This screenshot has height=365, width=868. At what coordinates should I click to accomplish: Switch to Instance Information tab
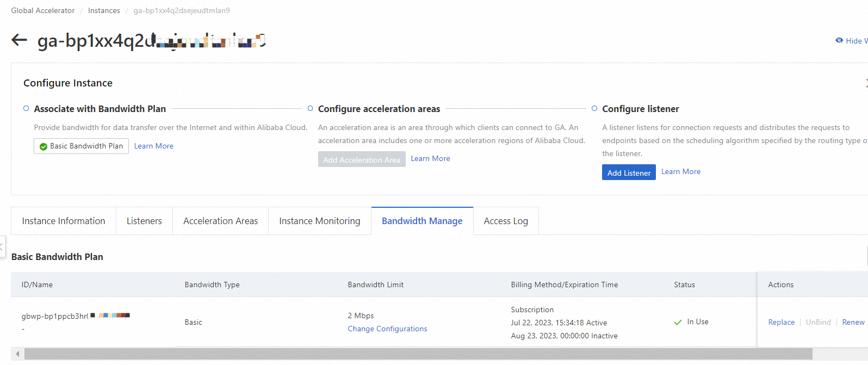click(x=64, y=221)
